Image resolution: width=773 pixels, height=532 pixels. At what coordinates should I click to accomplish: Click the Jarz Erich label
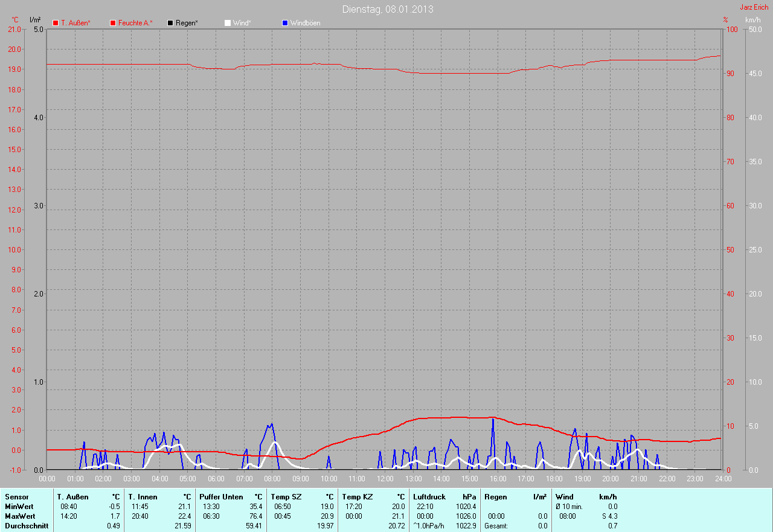click(x=754, y=7)
